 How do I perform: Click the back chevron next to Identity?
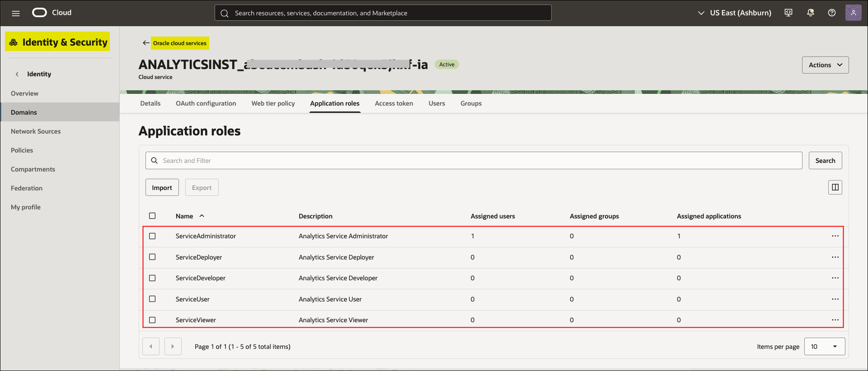[17, 74]
